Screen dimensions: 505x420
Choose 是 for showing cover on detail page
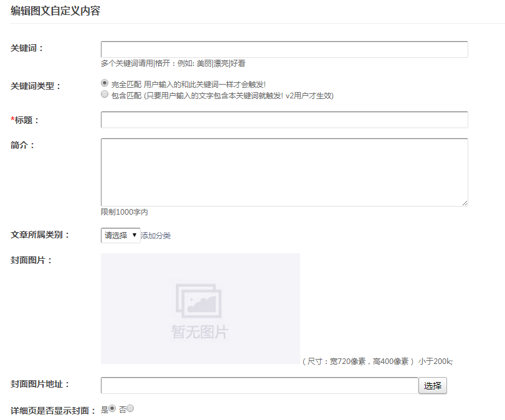(x=112, y=408)
